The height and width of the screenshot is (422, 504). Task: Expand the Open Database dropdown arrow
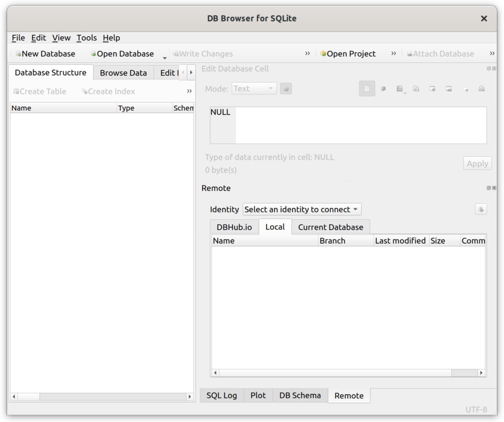164,56
